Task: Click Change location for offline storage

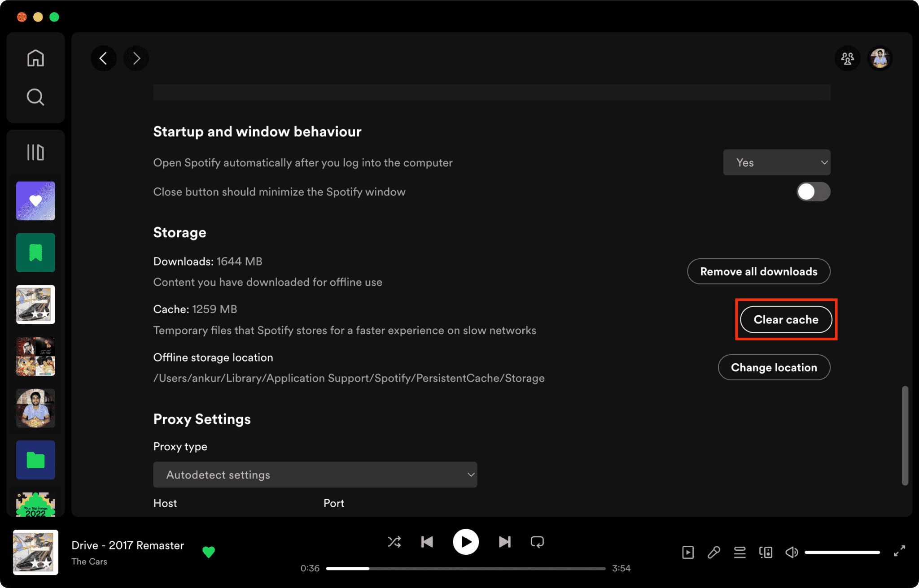Action: point(774,367)
